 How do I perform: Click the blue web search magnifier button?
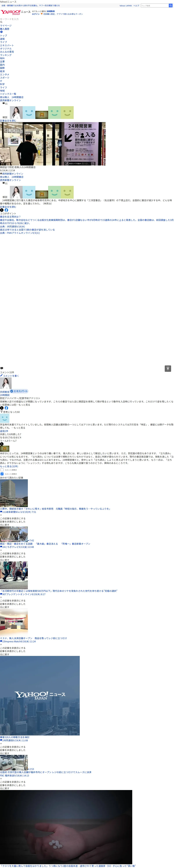pos(171,5)
